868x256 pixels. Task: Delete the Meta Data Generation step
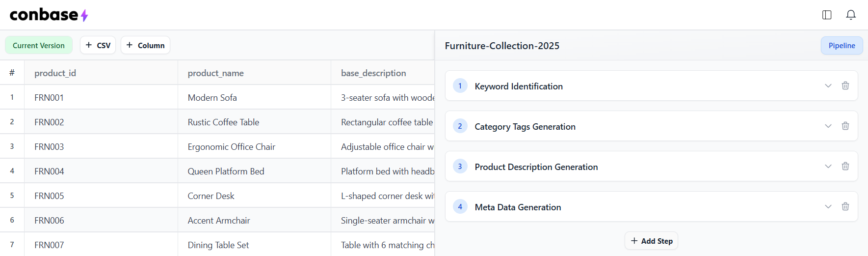(845, 206)
